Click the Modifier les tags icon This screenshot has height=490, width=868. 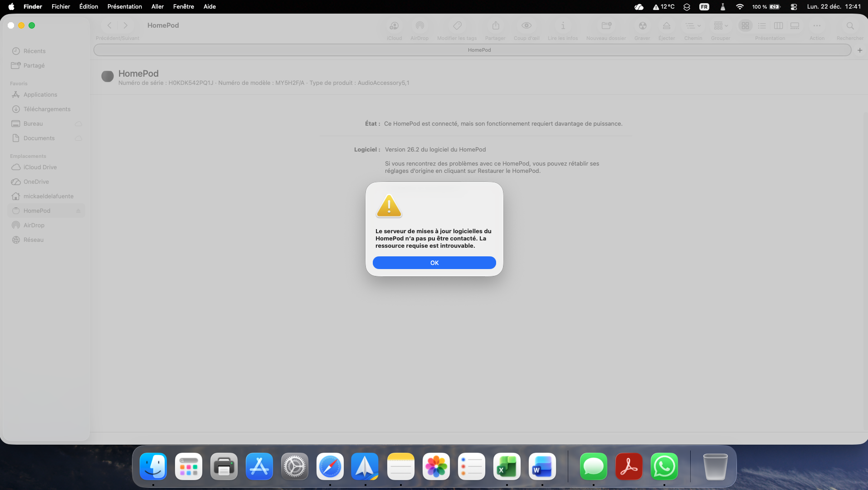[x=457, y=26]
